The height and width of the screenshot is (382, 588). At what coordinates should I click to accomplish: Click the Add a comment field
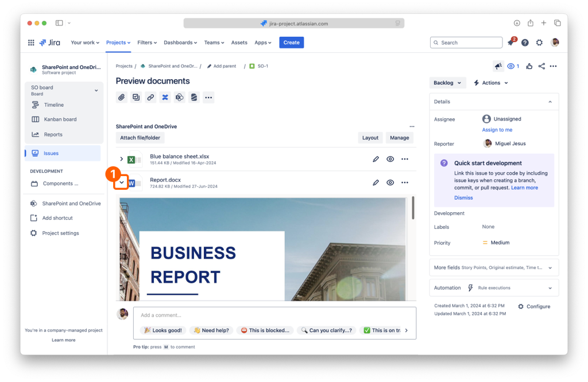coord(274,315)
